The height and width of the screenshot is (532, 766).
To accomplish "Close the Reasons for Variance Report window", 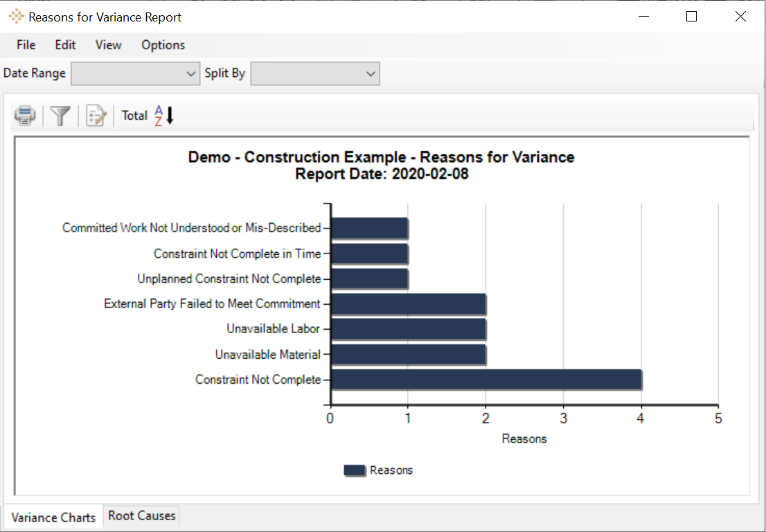I will 740,17.
